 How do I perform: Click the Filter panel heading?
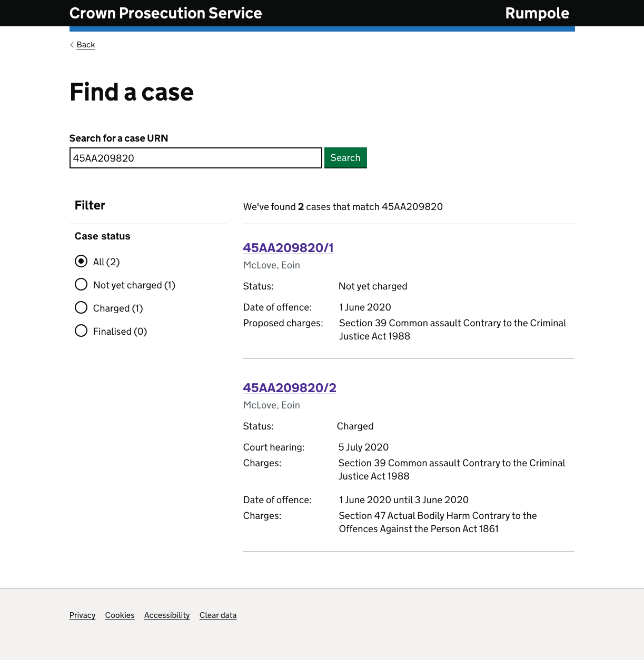[90, 205]
